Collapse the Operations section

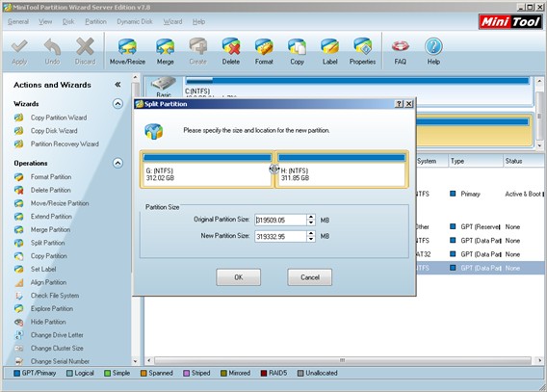tap(117, 163)
